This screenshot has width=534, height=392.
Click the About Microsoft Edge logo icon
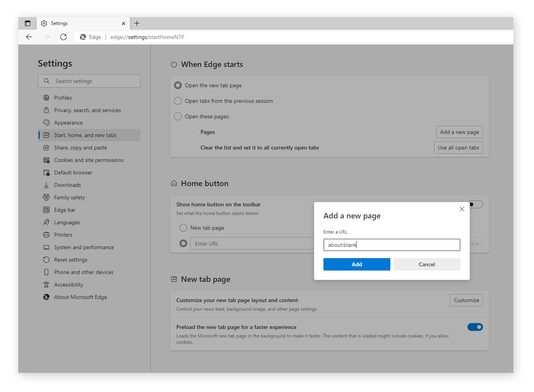(x=46, y=297)
